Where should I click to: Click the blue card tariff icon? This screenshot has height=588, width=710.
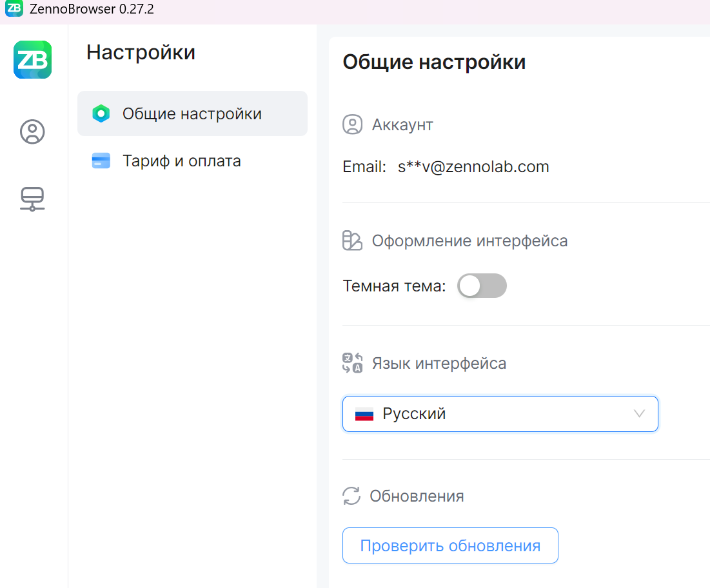101,161
